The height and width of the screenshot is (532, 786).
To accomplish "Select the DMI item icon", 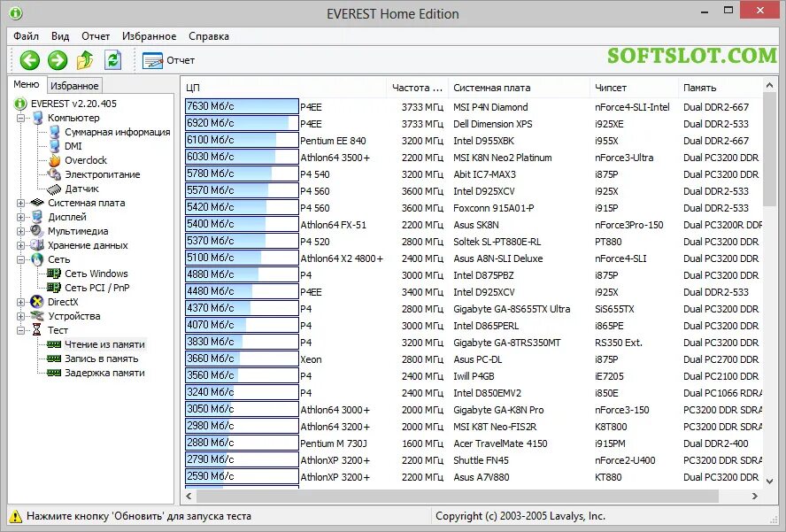I will pos(54,146).
